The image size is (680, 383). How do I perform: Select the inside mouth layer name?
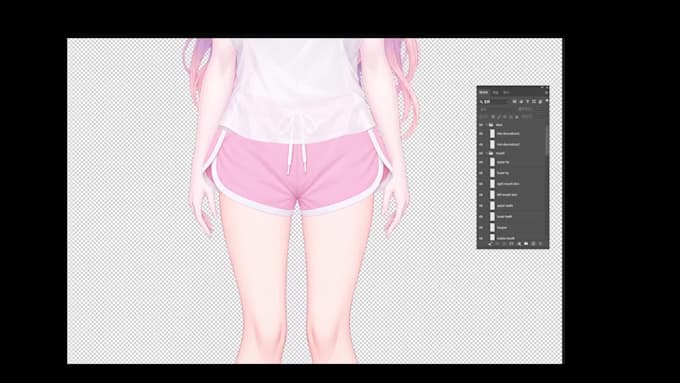(x=506, y=238)
